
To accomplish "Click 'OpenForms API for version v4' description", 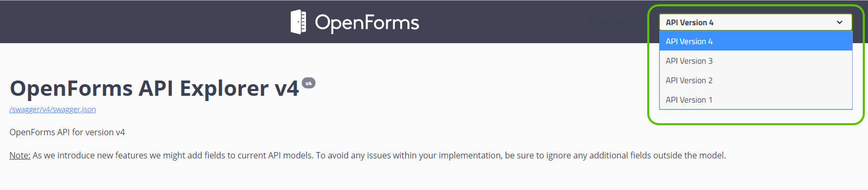I will (67, 132).
